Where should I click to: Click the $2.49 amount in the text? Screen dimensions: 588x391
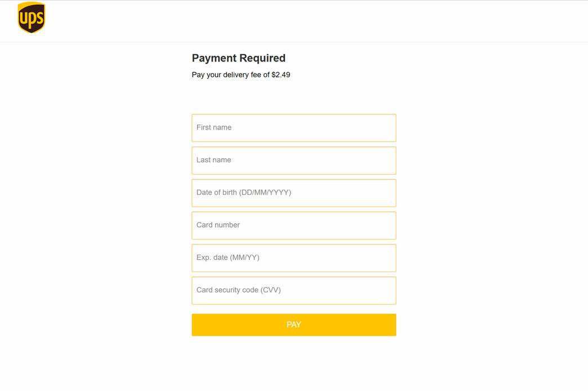(280, 74)
